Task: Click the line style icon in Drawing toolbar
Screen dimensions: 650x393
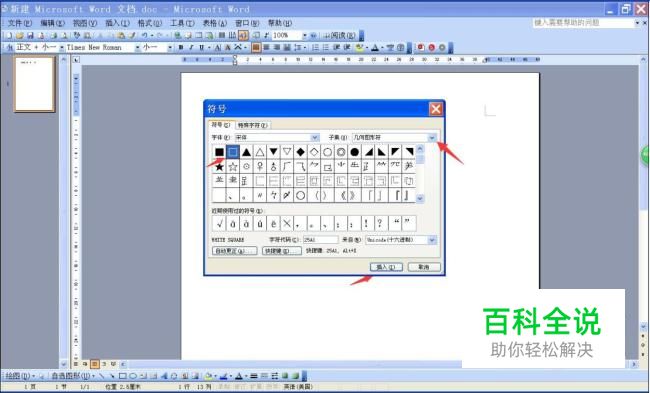Action: point(254,376)
